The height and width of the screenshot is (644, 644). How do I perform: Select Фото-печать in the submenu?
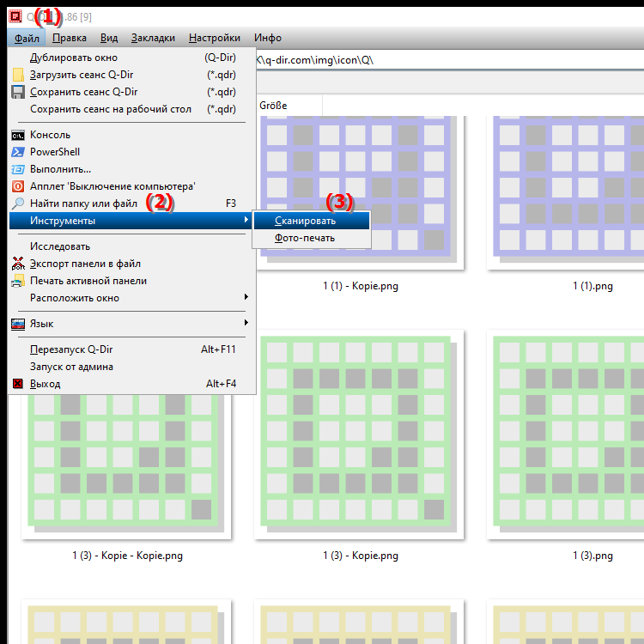point(312,238)
